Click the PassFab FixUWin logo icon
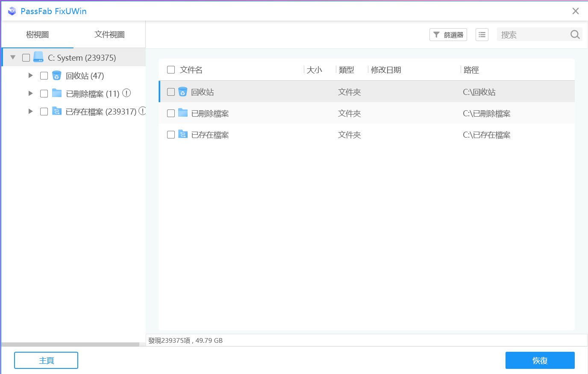 pos(12,11)
